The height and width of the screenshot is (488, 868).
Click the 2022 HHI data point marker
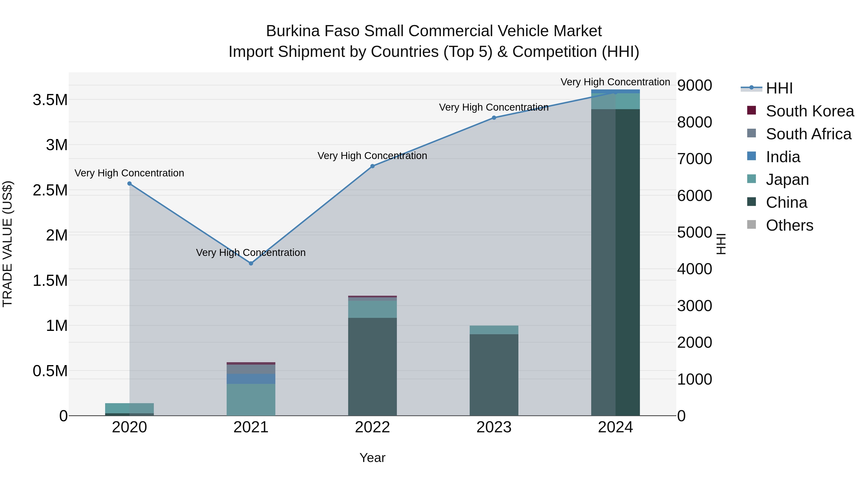[372, 166]
